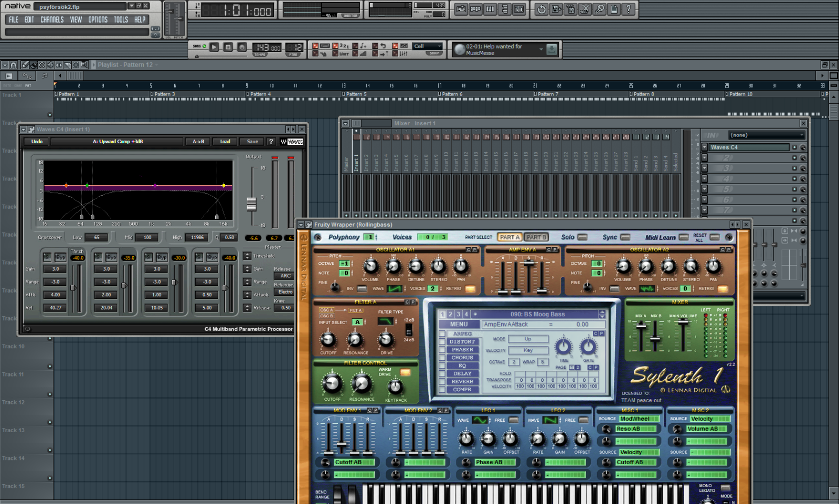Screen dimensions: 839x504
Task: Click the Waves logo in C4
Action: click(x=292, y=142)
